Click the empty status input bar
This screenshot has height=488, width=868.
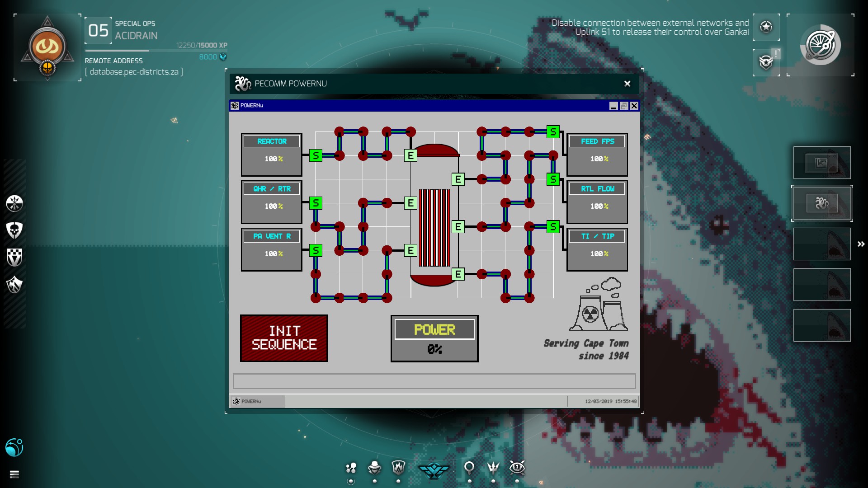[434, 381]
